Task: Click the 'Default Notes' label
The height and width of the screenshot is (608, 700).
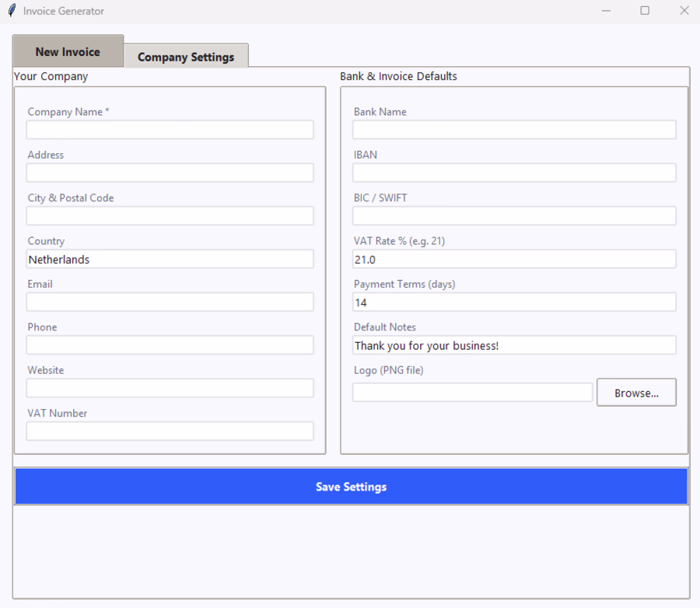Action: 385,327
